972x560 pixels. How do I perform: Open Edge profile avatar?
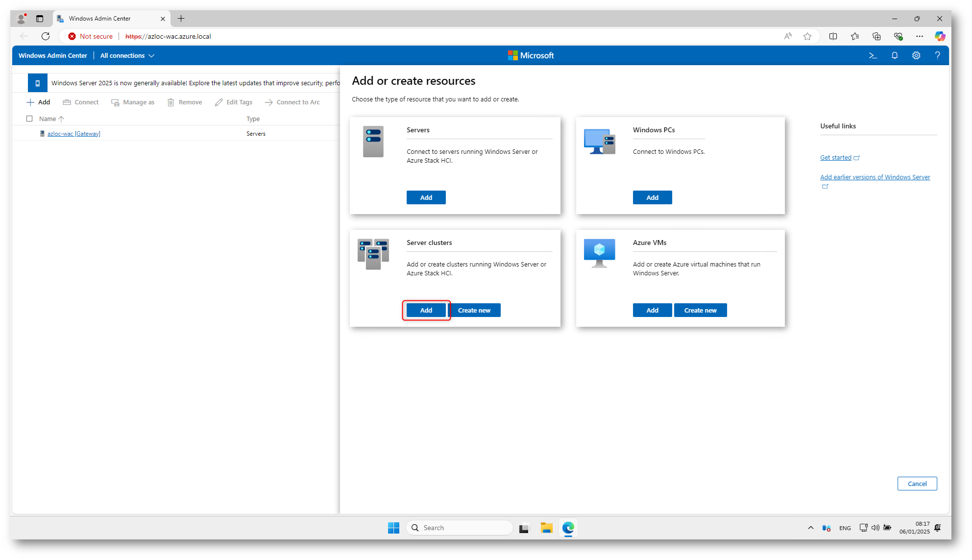coord(21,19)
